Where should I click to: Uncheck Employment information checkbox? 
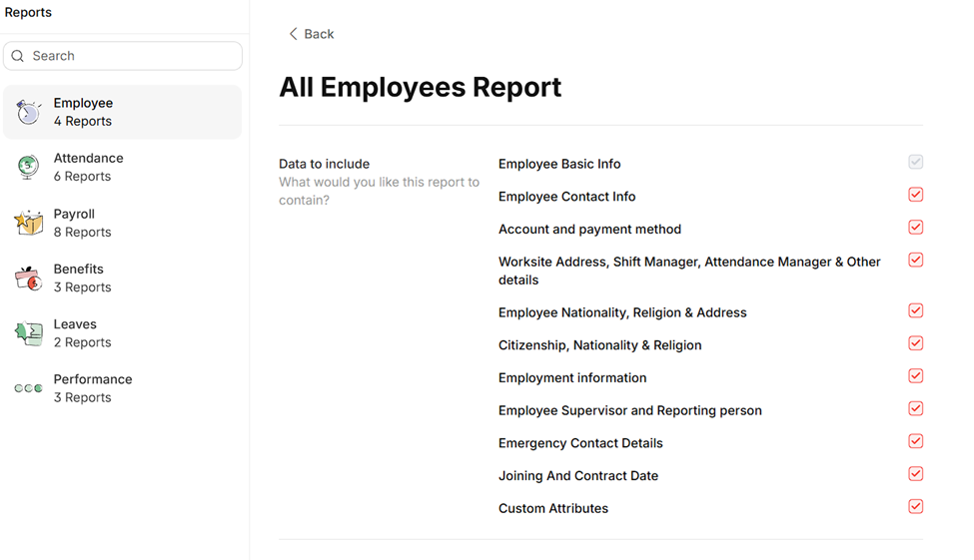pos(916,376)
